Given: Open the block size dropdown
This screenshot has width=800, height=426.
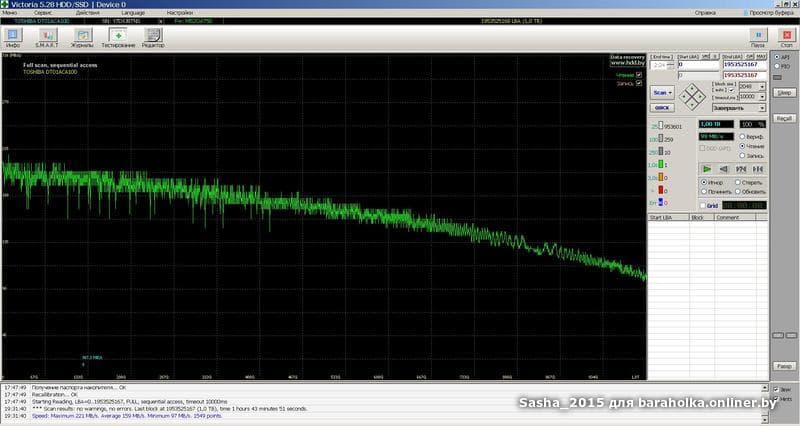Looking at the screenshot, I should (x=762, y=87).
